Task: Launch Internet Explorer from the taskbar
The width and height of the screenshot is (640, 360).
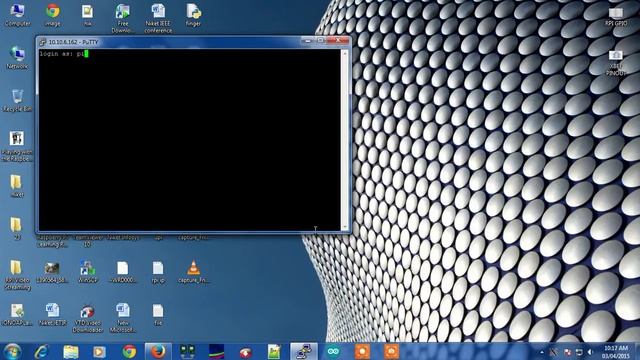Action: coord(41,352)
